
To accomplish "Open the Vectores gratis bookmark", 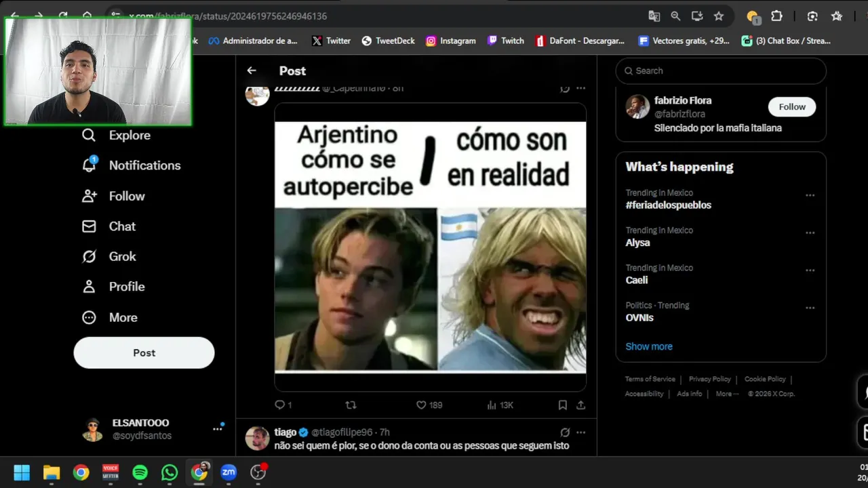I will pyautogui.click(x=684, y=41).
